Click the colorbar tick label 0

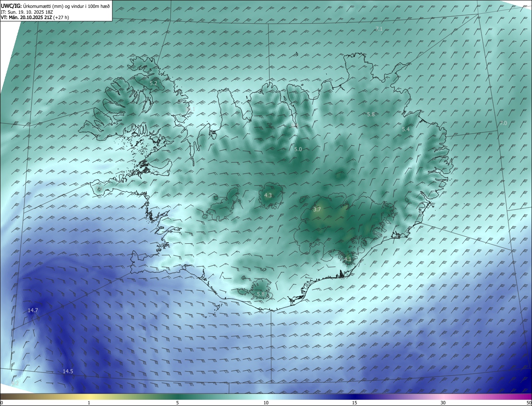pyautogui.click(x=2, y=403)
